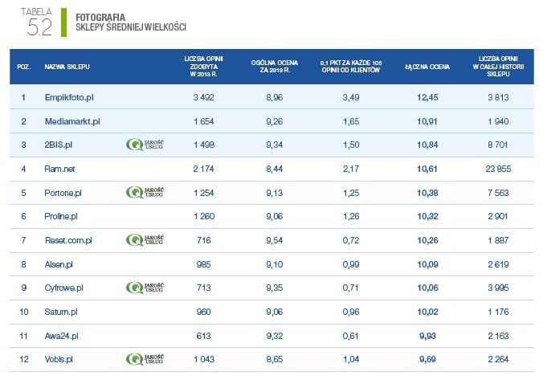Viewport: 547px width, 392px height.
Task: Select the Proline.pl shop name
Action: 61,216
